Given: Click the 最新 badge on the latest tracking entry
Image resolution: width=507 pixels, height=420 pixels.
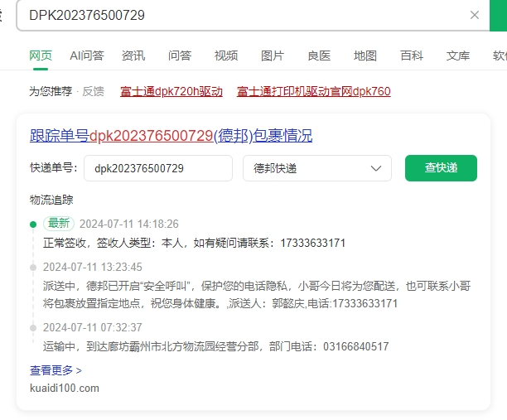Looking at the screenshot, I should (x=59, y=223).
